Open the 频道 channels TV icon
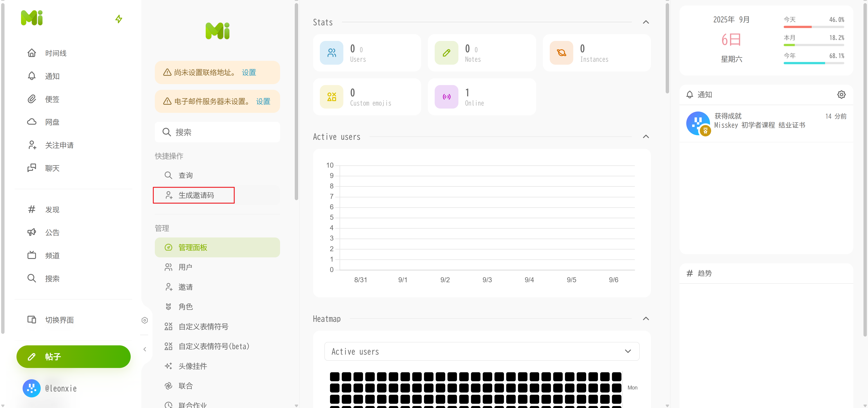This screenshot has height=408, width=868. (x=32, y=255)
